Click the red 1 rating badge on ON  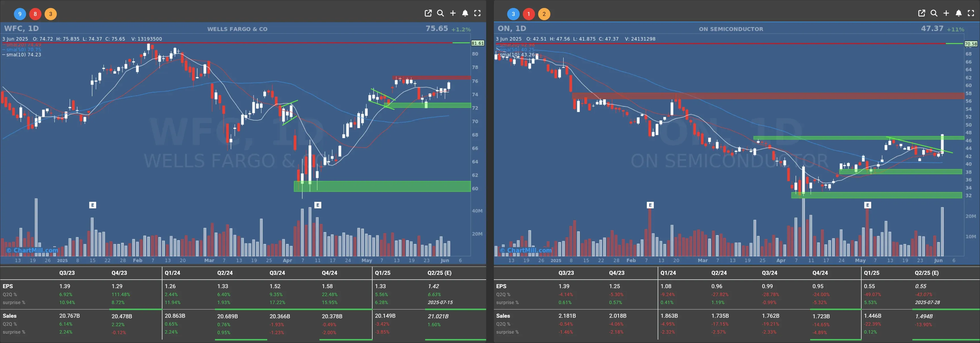tap(528, 14)
